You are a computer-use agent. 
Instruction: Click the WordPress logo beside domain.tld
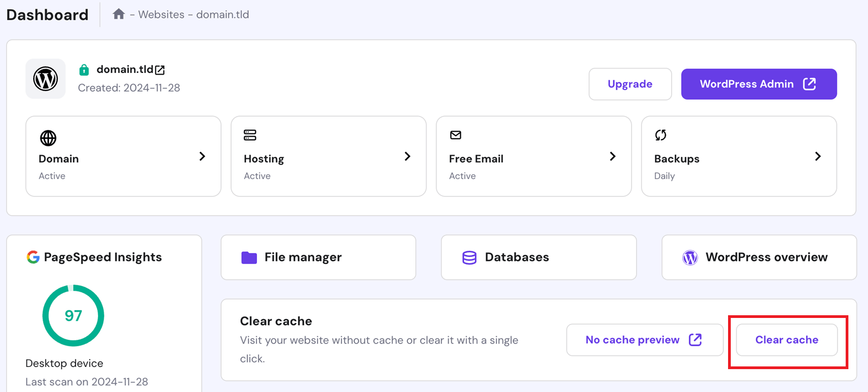click(x=46, y=79)
